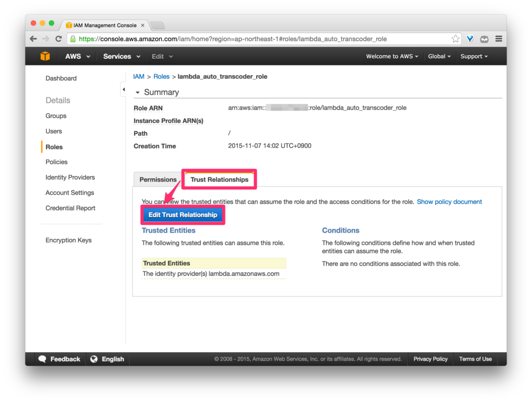Screen dimensions: 532x402
Task: Click Edit Trust Relationship button
Action: (x=183, y=215)
